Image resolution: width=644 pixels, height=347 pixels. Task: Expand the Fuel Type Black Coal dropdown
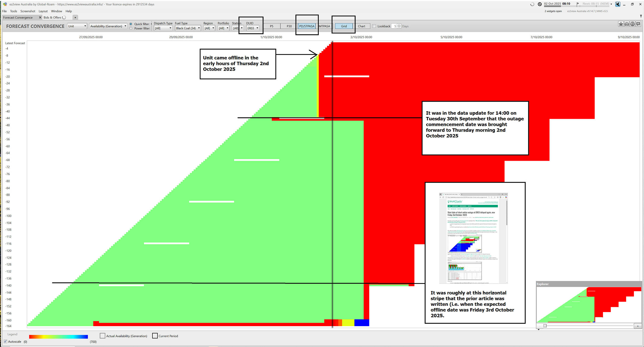[x=188, y=28]
